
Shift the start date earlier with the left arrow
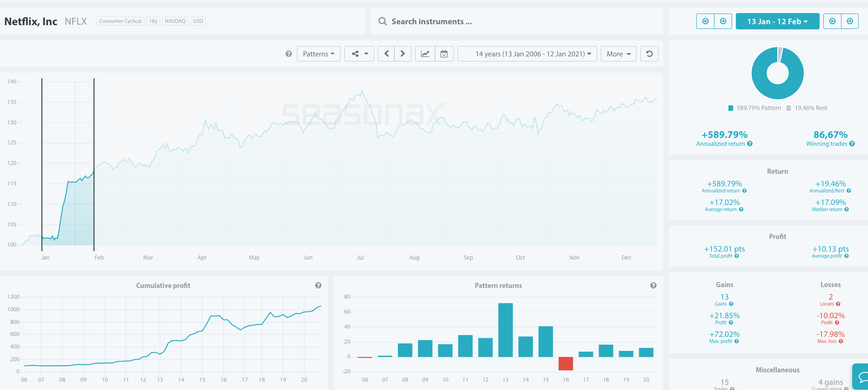705,21
